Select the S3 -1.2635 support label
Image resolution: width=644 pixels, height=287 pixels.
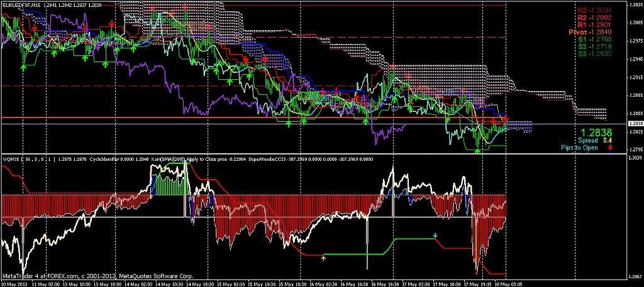click(594, 54)
